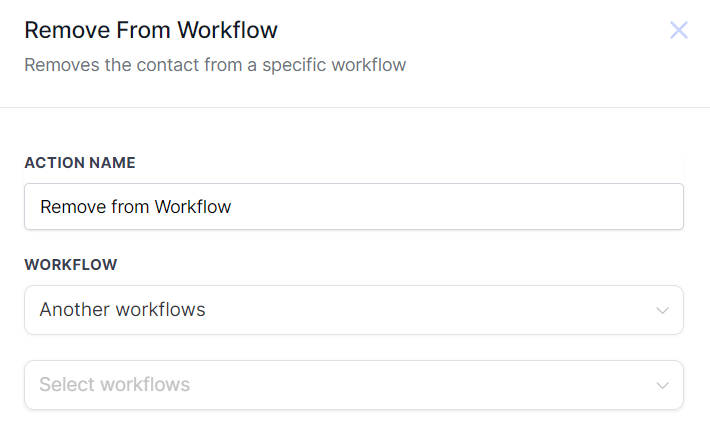The image size is (710, 421).
Task: Click chevron arrow beside Another workflows
Action: [x=662, y=310]
